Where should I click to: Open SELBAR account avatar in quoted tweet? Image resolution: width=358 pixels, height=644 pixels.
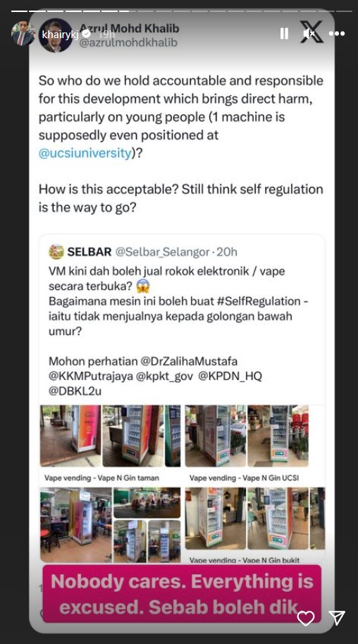click(56, 251)
